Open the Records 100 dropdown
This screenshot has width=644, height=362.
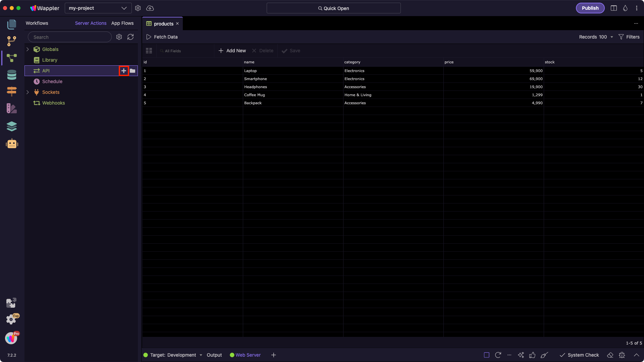[596, 37]
